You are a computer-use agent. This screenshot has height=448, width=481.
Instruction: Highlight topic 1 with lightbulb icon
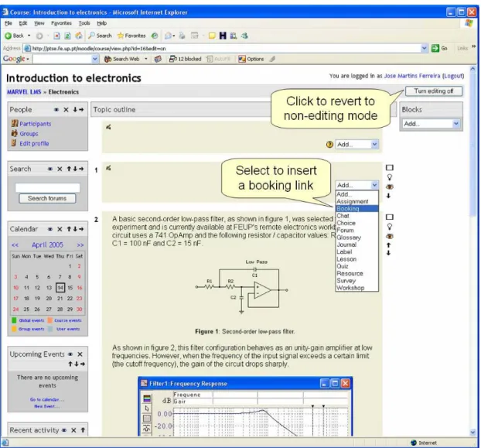coord(389,177)
